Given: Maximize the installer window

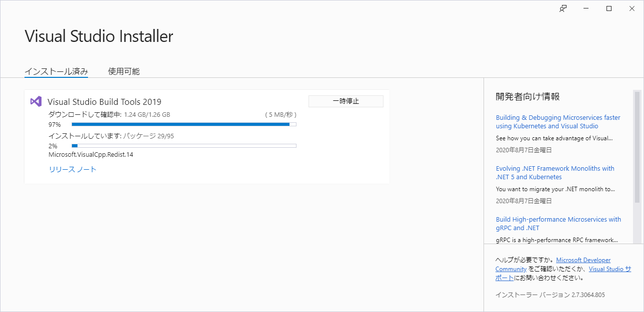Looking at the screenshot, I should (609, 8).
